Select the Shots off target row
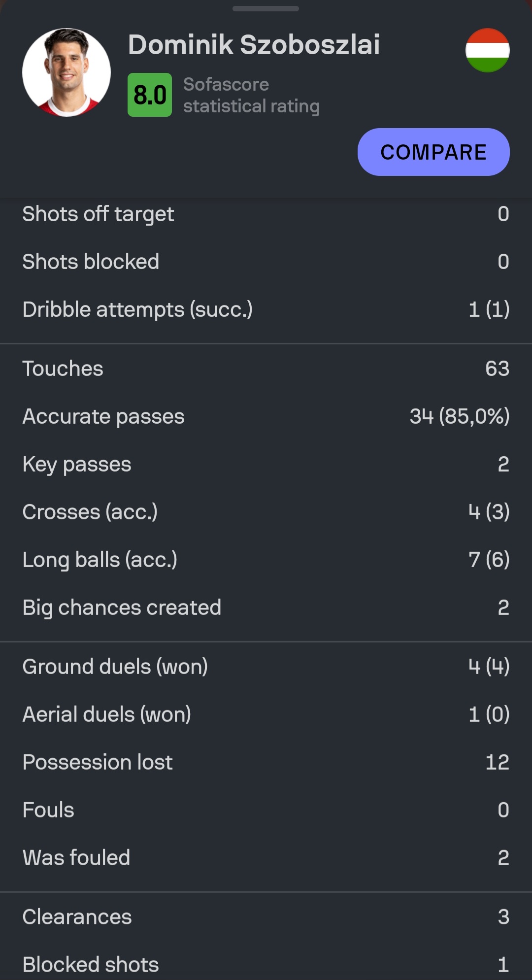Image resolution: width=532 pixels, height=980 pixels. click(x=266, y=214)
